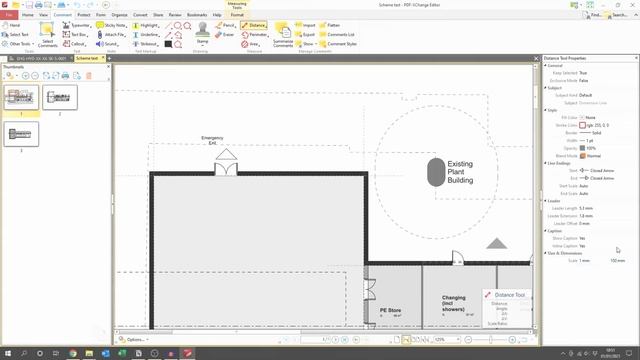The height and width of the screenshot is (360, 640).
Task: Click Summarize Comments
Action: [x=283, y=35]
